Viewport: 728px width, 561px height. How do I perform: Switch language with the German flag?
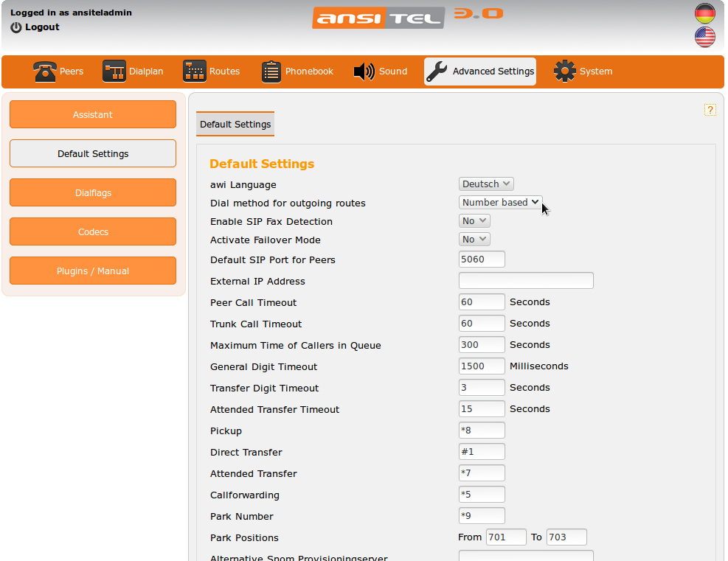(705, 13)
